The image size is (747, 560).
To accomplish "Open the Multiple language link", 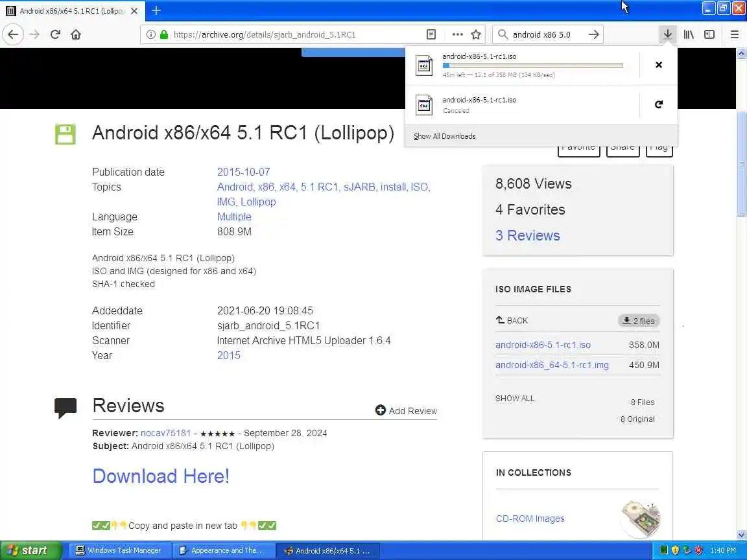I will pos(234,216).
